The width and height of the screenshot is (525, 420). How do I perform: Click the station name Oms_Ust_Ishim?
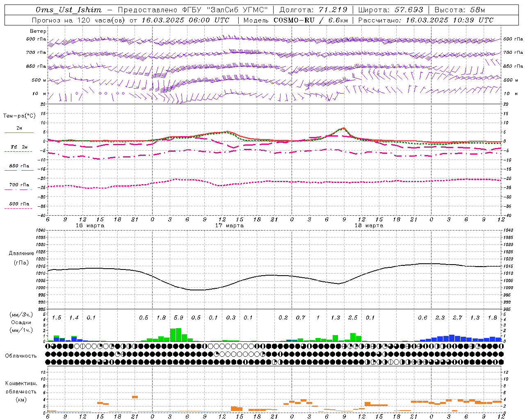(68, 10)
